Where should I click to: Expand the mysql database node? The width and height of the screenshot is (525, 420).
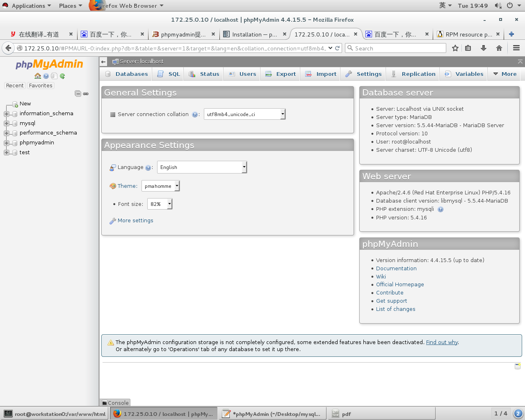[x=7, y=123]
